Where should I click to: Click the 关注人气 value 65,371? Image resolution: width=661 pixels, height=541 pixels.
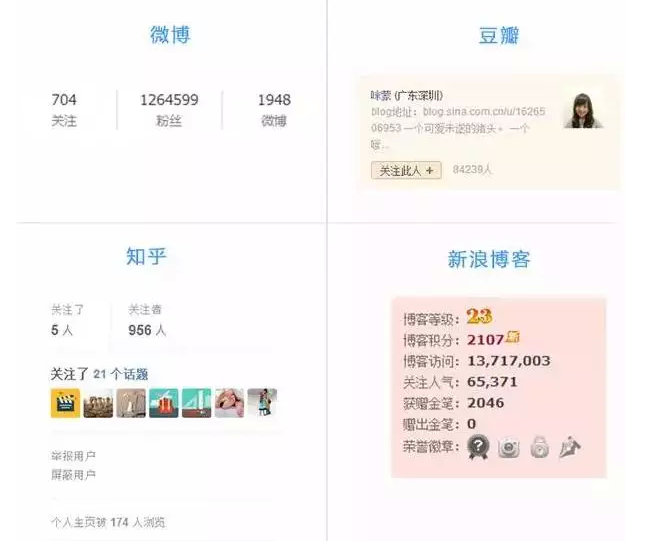(x=492, y=382)
